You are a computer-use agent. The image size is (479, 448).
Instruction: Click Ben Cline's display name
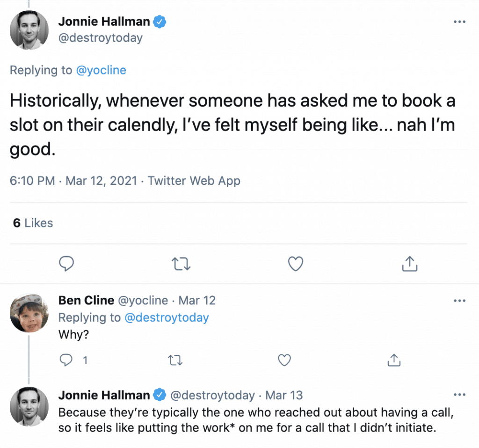pos(86,300)
